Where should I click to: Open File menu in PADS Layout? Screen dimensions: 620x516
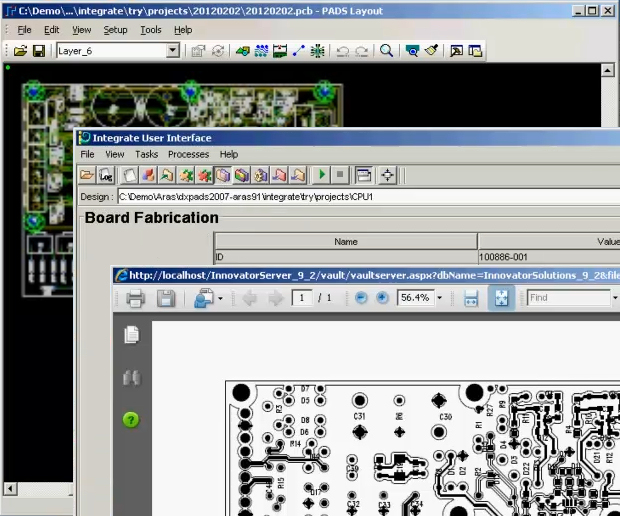pyautogui.click(x=24, y=30)
